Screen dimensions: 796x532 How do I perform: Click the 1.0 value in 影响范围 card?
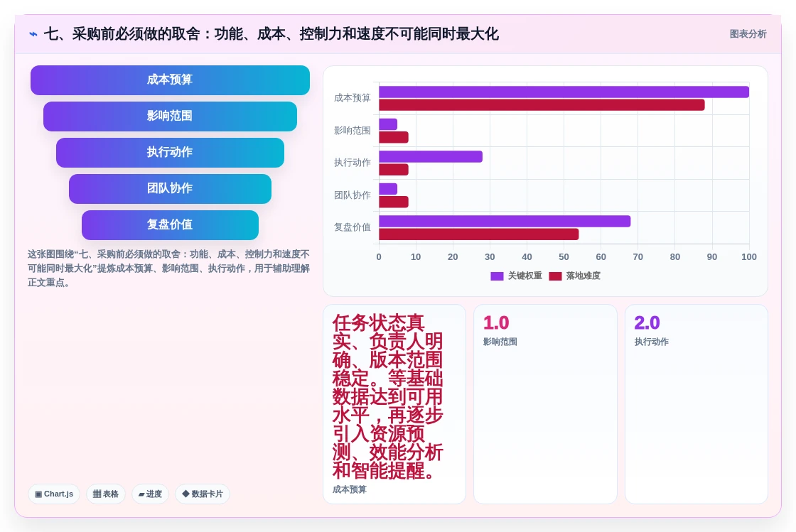tap(496, 323)
